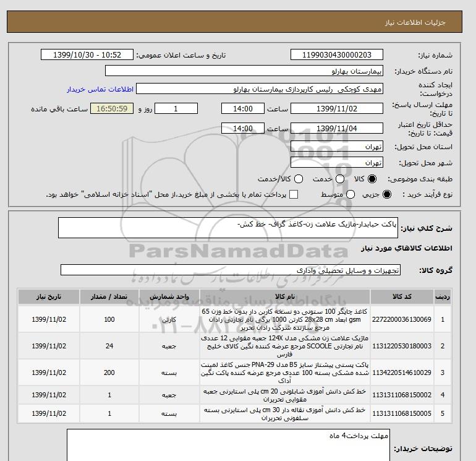Image resolution: width=476 pixels, height=461 pixels.
Task: Select the خدمت radio button
Action: point(340,179)
